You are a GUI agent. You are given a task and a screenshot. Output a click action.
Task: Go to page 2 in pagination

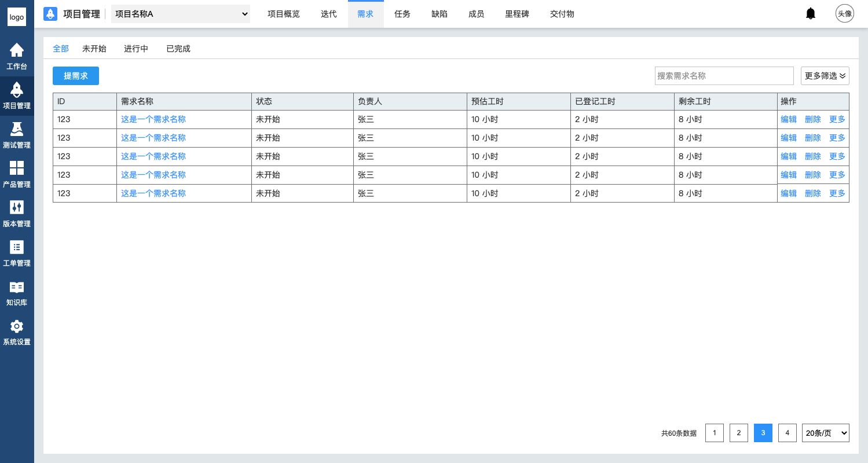point(739,433)
